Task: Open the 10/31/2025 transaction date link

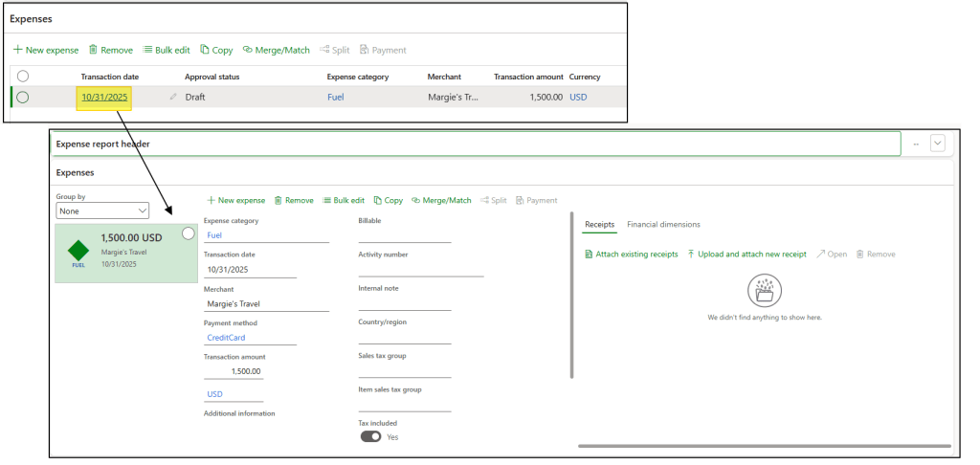Action: point(104,97)
